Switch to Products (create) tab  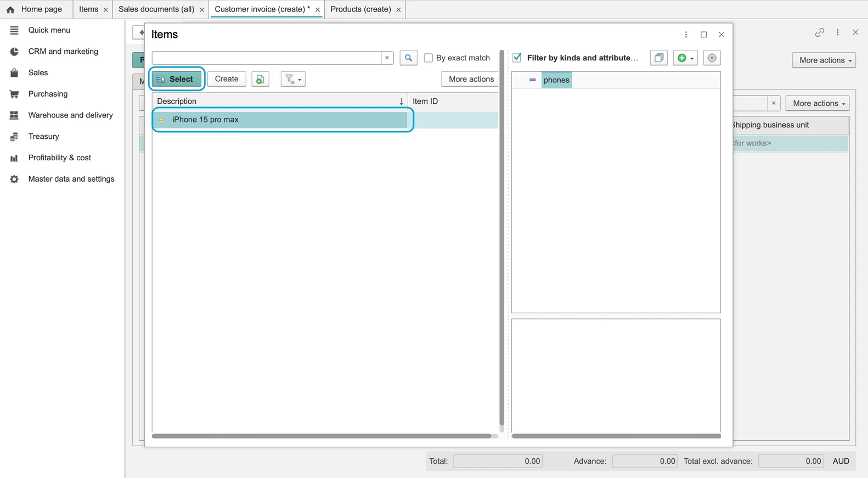[360, 9]
